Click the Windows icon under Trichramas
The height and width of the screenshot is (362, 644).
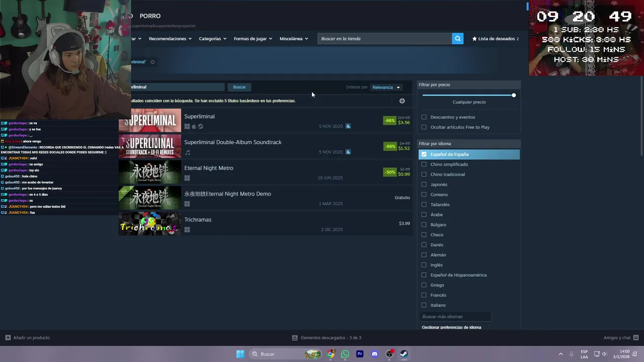coord(187,230)
